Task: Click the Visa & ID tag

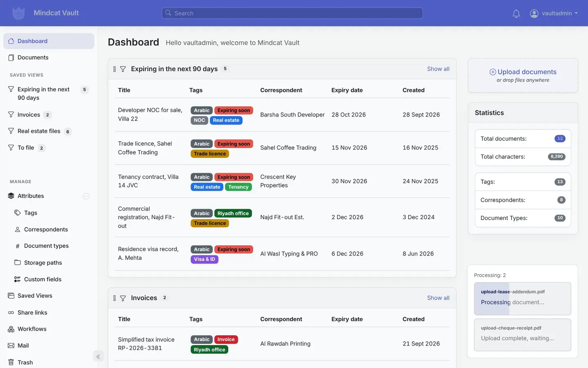Action: (205, 259)
